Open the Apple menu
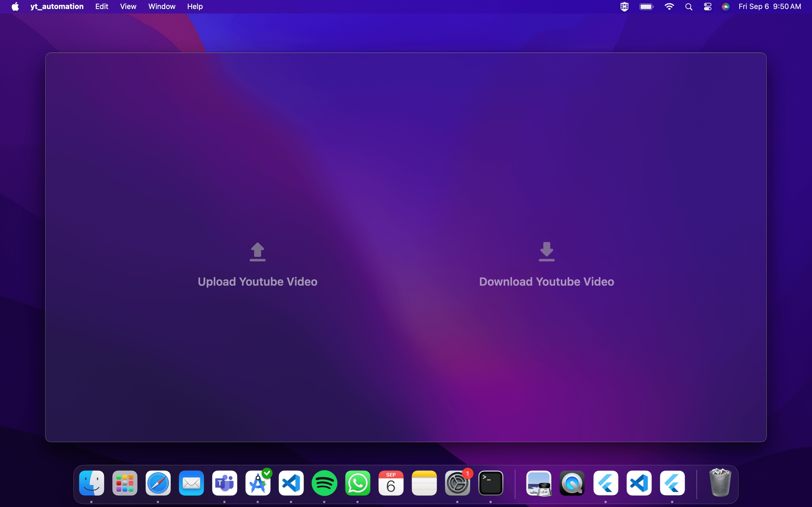Image resolution: width=812 pixels, height=507 pixels. click(15, 6)
